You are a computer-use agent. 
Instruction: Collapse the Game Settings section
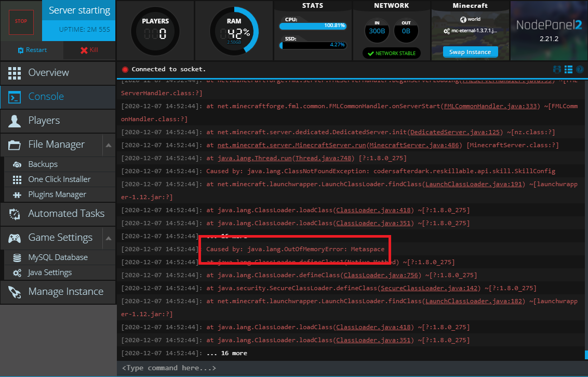click(108, 238)
